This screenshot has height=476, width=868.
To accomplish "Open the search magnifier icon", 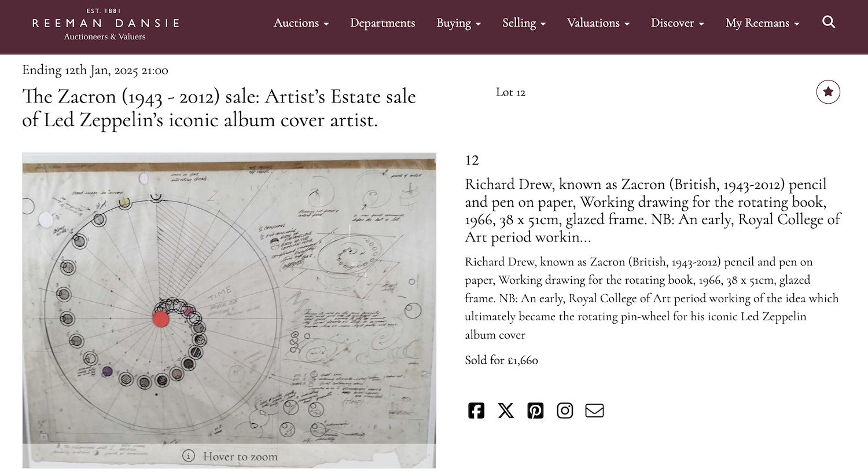I will (829, 22).
